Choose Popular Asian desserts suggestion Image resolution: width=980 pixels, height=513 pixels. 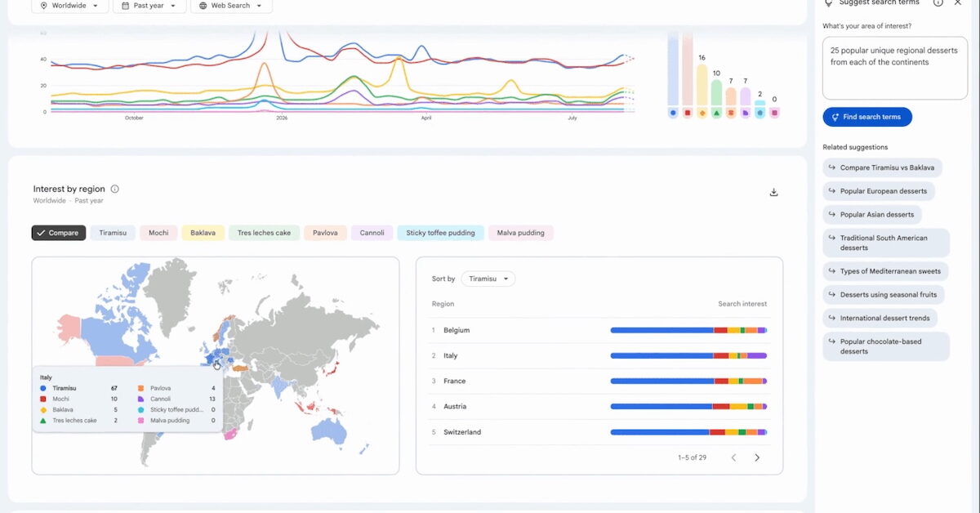pyautogui.click(x=873, y=215)
